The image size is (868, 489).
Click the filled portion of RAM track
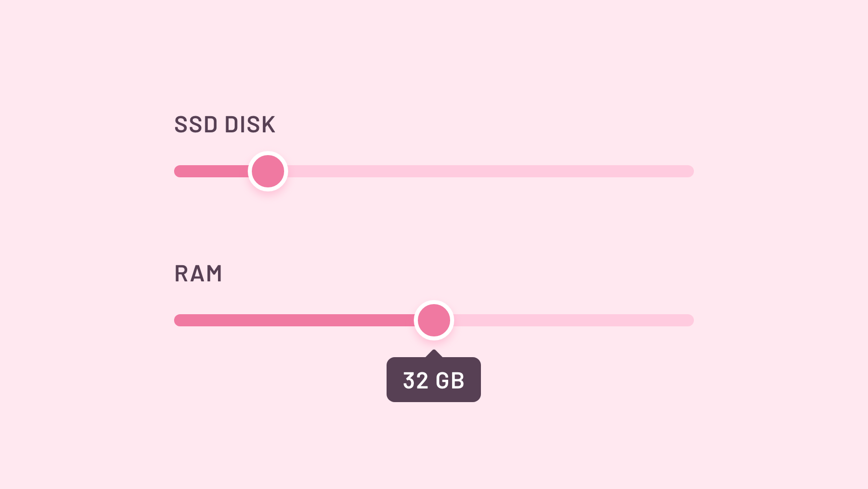point(294,320)
